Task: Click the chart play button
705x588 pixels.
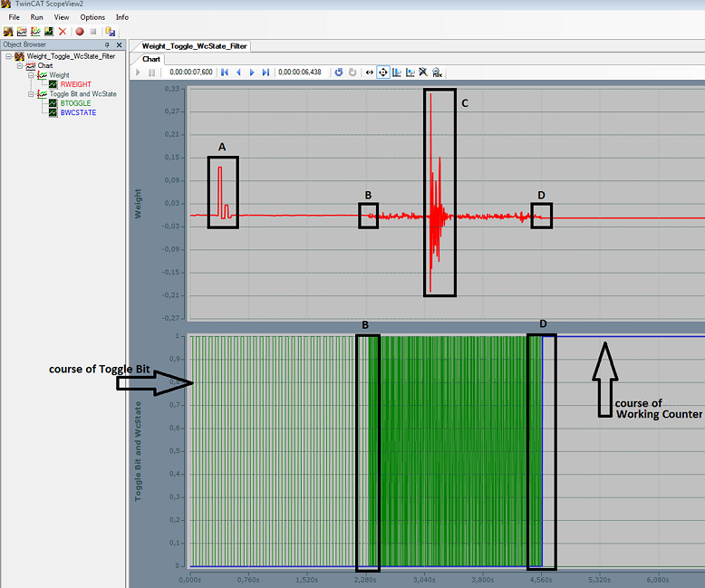Action: pos(138,72)
